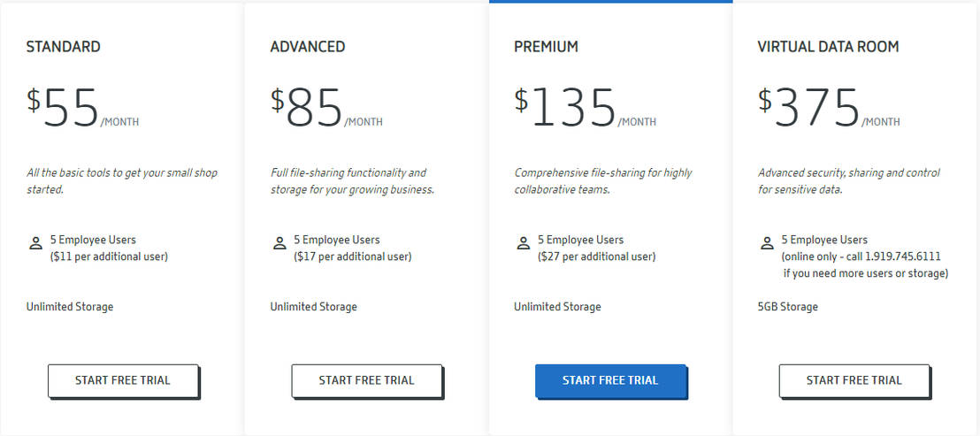Start free trial for Advanced plan

pos(366,380)
